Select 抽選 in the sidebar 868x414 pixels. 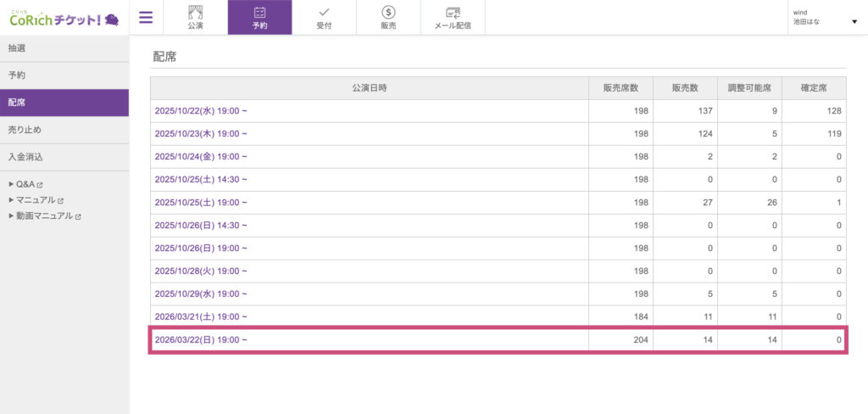[x=17, y=48]
